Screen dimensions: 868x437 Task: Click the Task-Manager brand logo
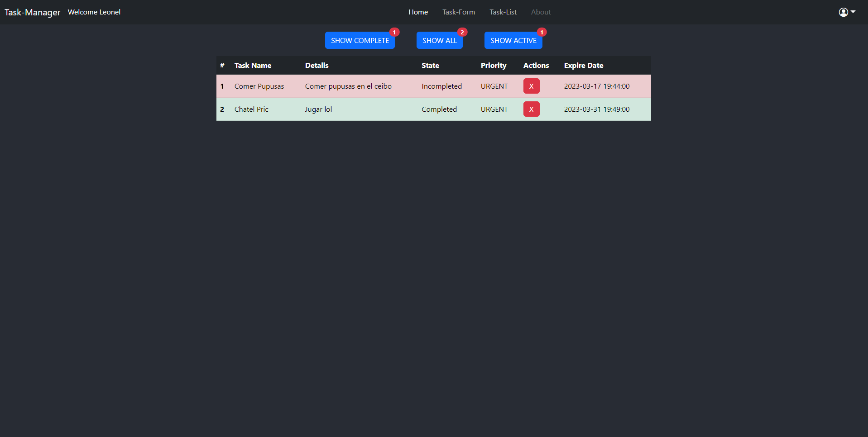point(32,12)
